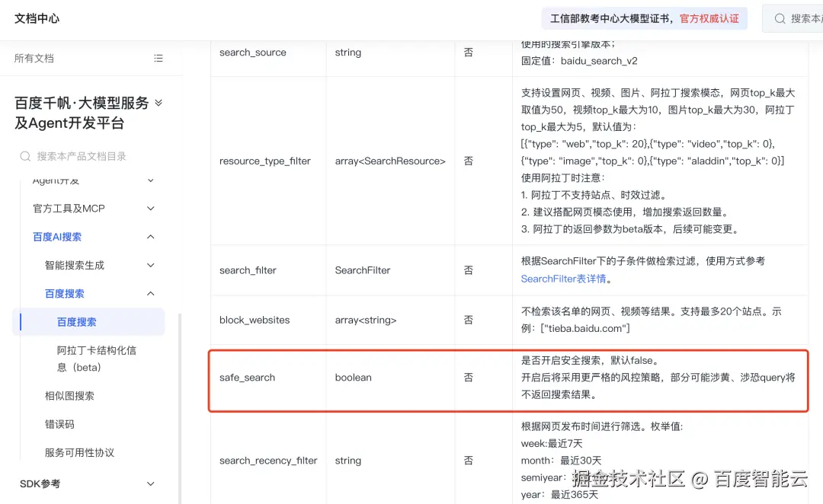Click the list icon beside 所有文档
Image resolution: width=823 pixels, height=504 pixels.
pyautogui.click(x=158, y=58)
